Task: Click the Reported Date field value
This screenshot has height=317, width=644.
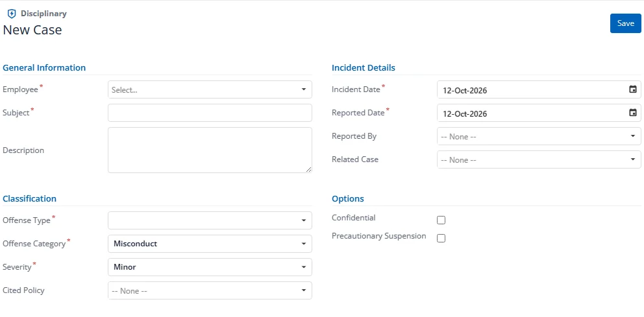Action: coord(465,113)
